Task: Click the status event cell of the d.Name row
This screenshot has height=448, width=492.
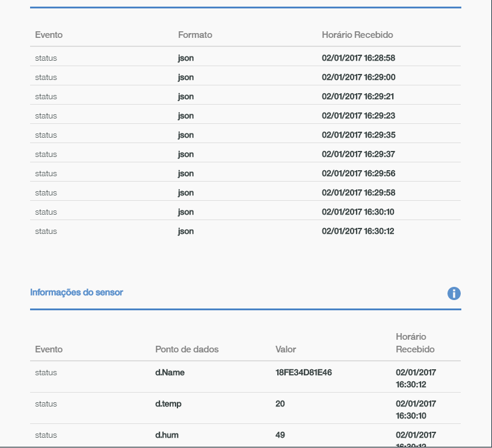Action: [46, 372]
